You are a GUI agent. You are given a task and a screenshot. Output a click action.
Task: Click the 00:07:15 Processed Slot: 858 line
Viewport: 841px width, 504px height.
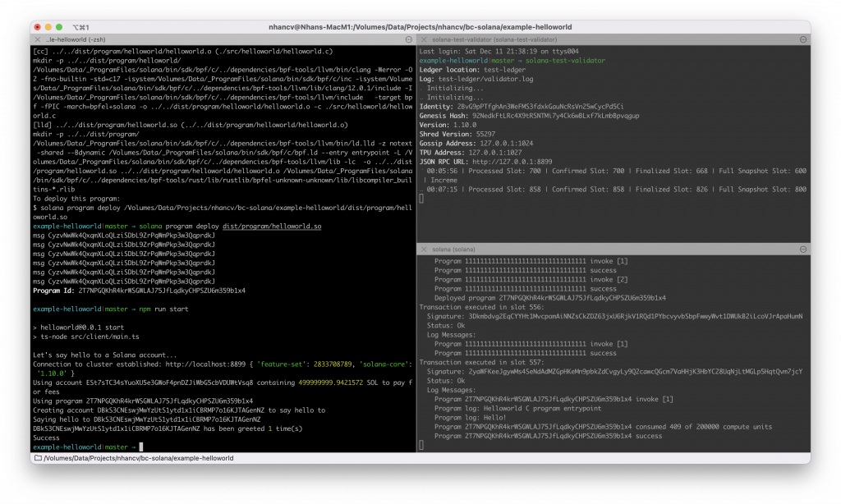click(x=613, y=190)
